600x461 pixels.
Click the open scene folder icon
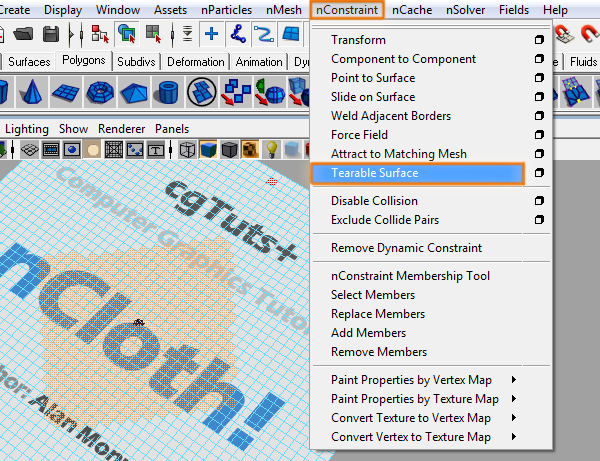tap(23, 34)
